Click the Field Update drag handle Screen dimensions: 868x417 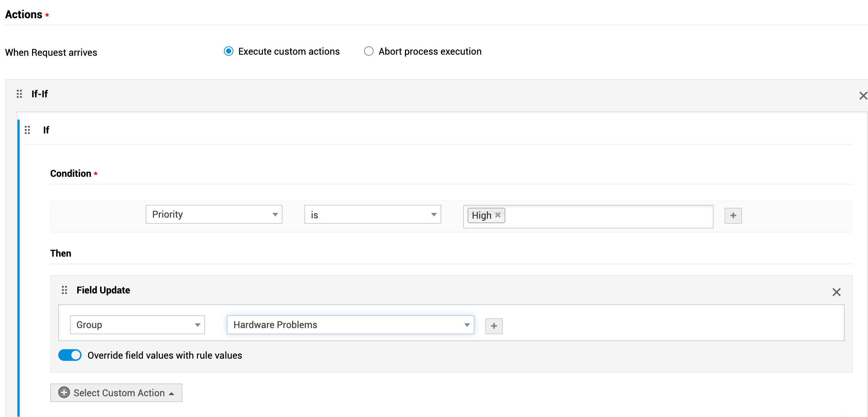[64, 290]
